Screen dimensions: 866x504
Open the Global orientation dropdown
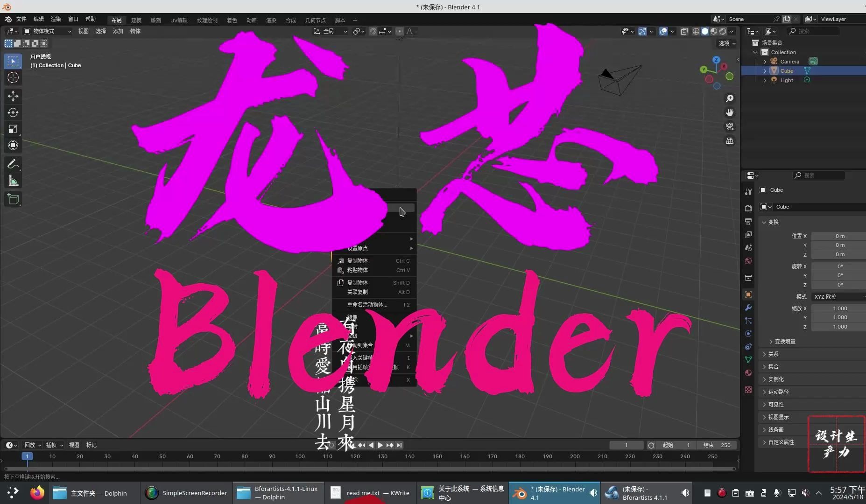(x=331, y=31)
